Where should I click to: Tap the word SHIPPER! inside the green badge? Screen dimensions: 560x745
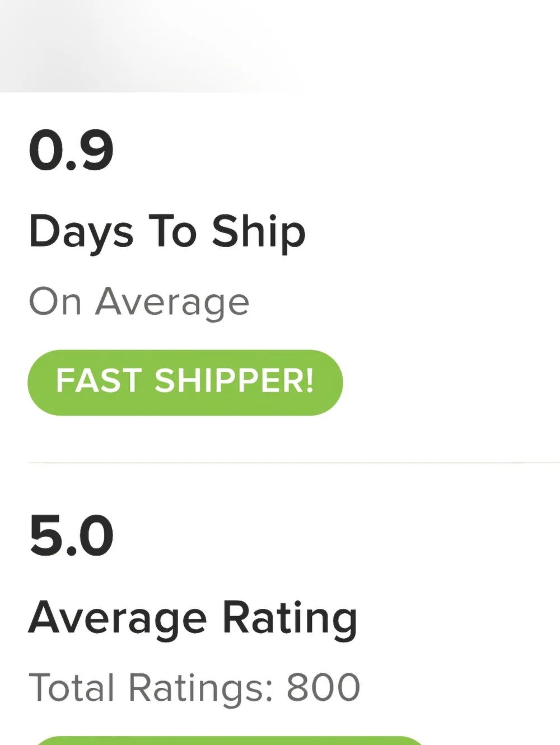234,381
